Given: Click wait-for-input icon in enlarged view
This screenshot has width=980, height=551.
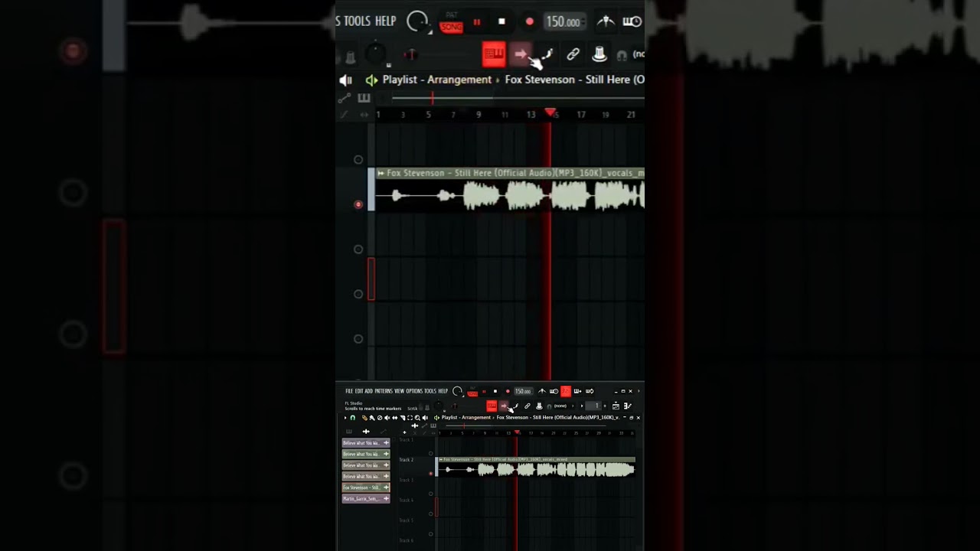Looking at the screenshot, I should click(632, 21).
